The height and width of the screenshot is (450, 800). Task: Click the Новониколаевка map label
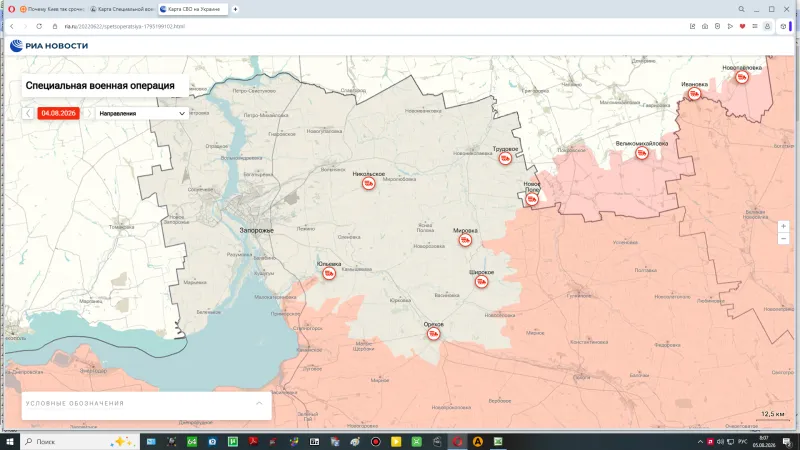coord(472,153)
